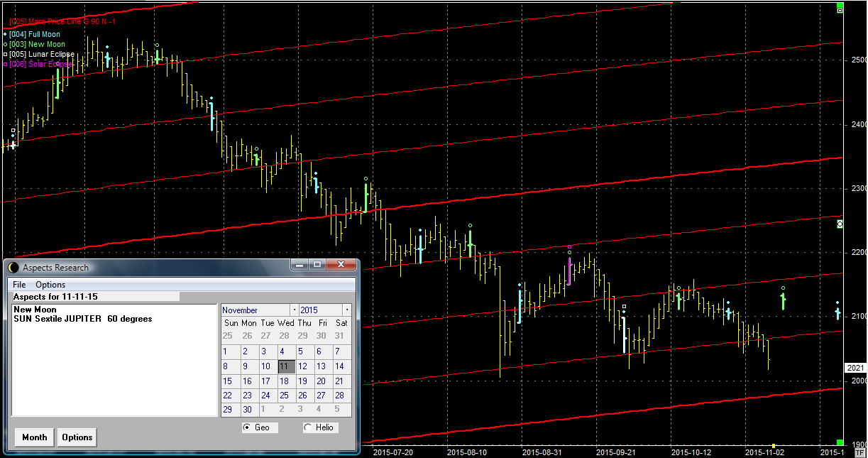Click the Solar Eclipse legend square

tap(6, 64)
